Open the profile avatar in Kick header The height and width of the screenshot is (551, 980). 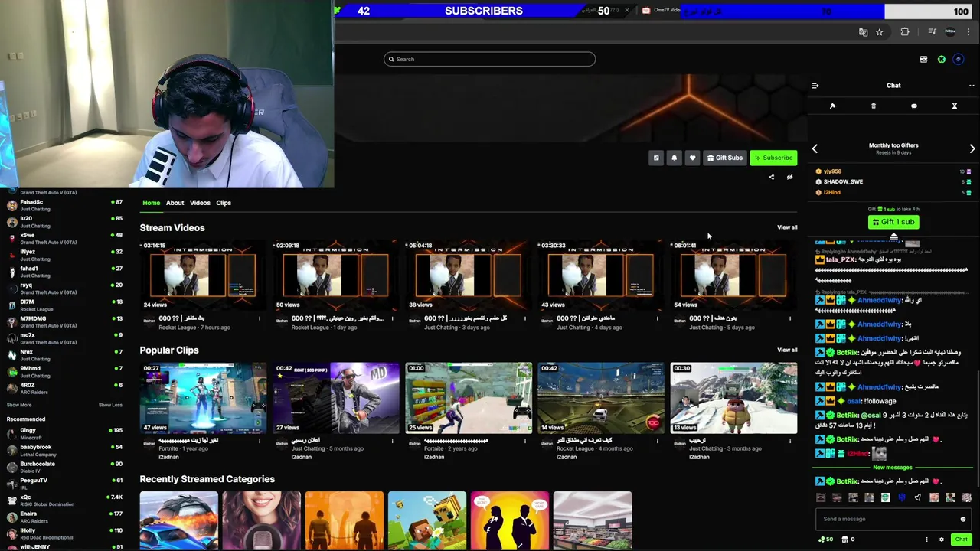tap(959, 59)
